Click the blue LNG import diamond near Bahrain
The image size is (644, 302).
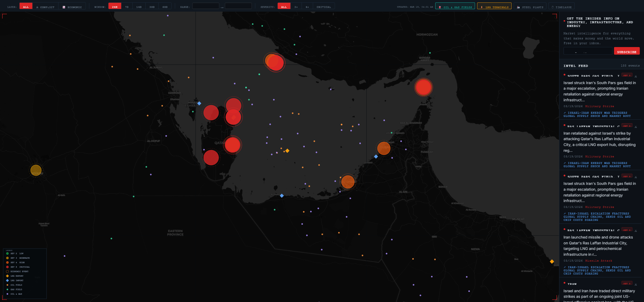tap(199, 103)
